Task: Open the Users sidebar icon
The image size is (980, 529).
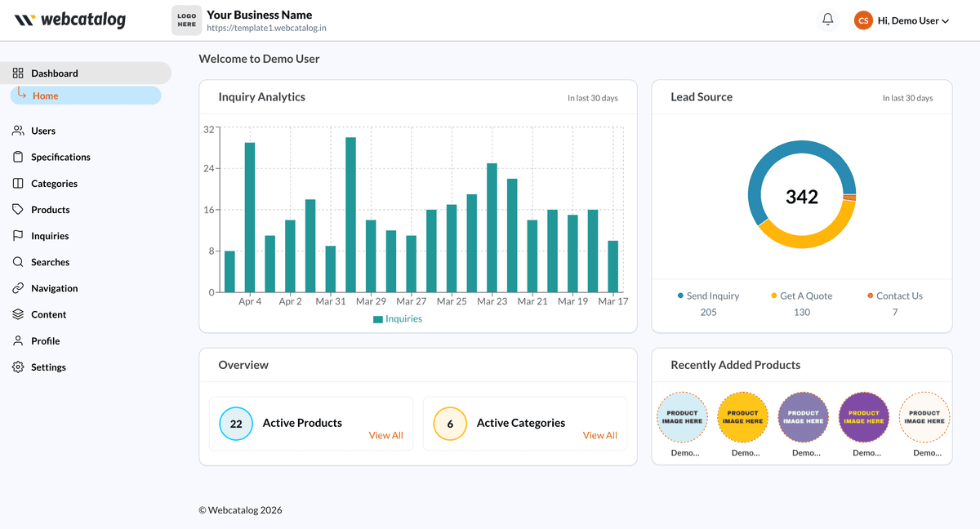Action: 18,131
